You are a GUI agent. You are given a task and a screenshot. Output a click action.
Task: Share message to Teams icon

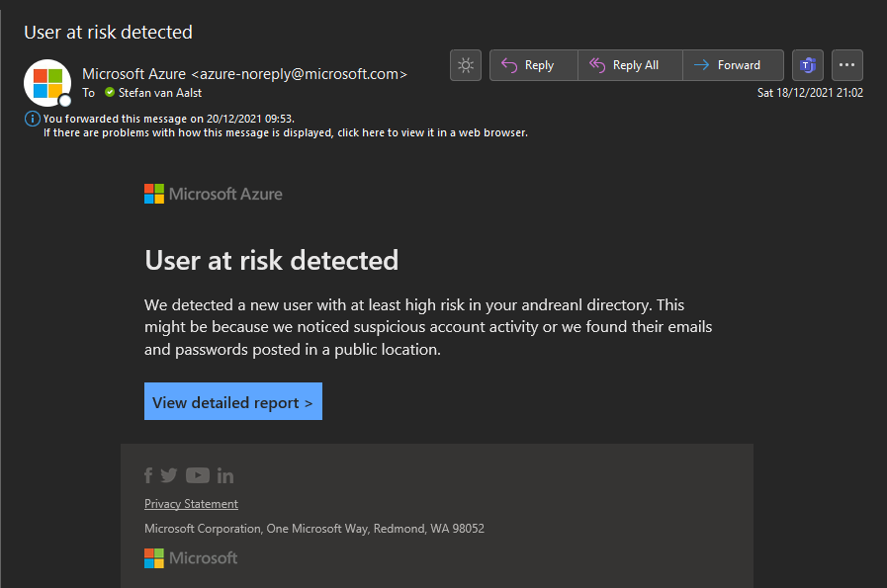pos(808,65)
